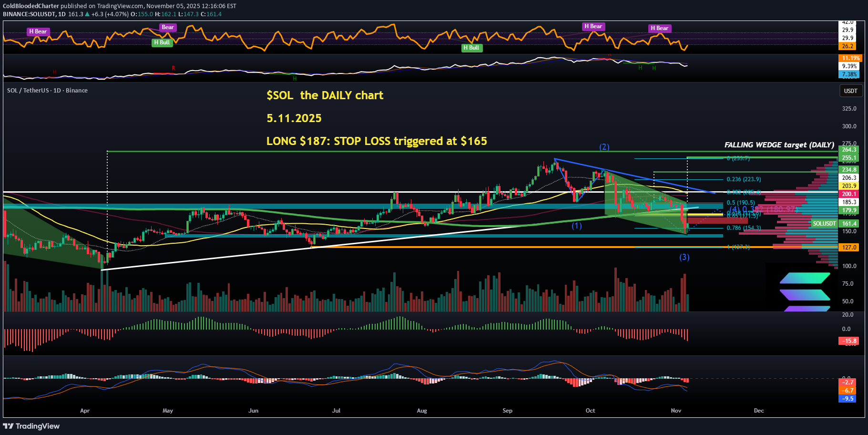The width and height of the screenshot is (868, 435).
Task: Click the SOLUSDT price tag on axis
Action: click(x=824, y=223)
